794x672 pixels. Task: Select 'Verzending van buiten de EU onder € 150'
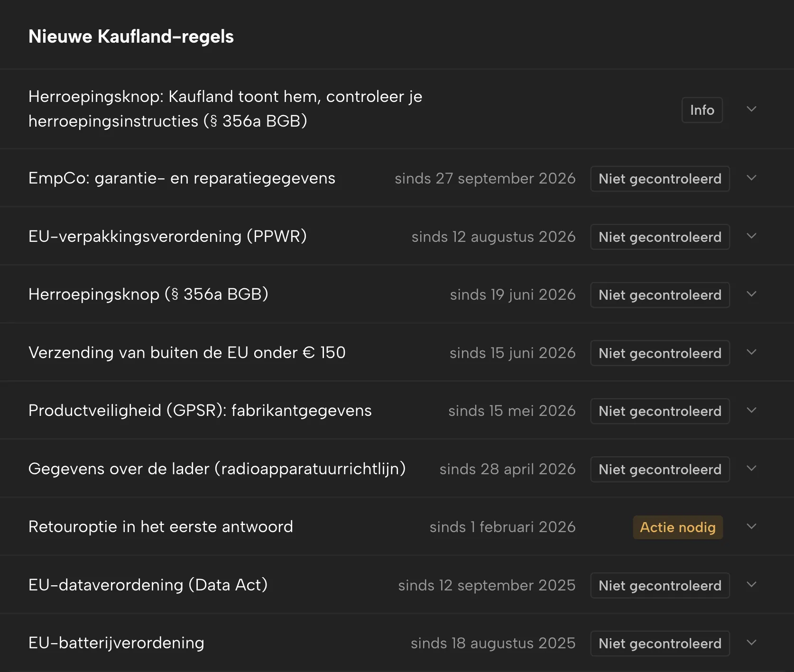click(x=187, y=352)
